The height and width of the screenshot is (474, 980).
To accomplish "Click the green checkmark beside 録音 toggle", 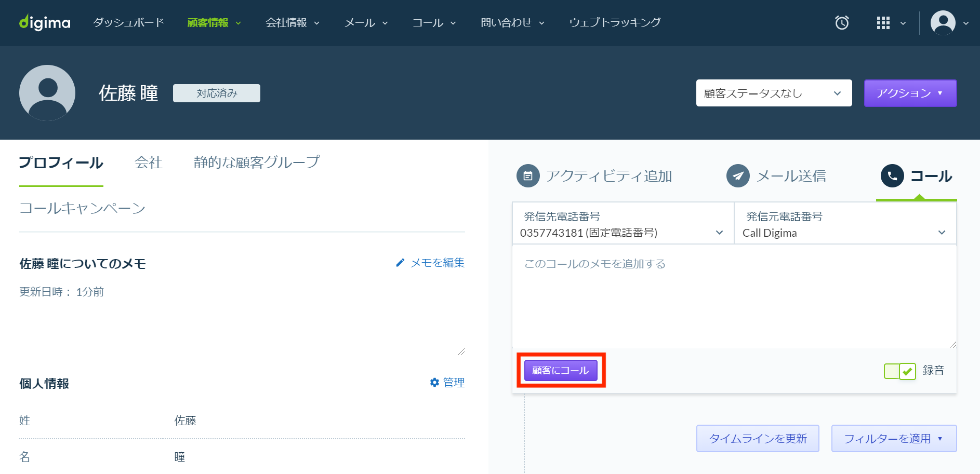I will pyautogui.click(x=907, y=371).
